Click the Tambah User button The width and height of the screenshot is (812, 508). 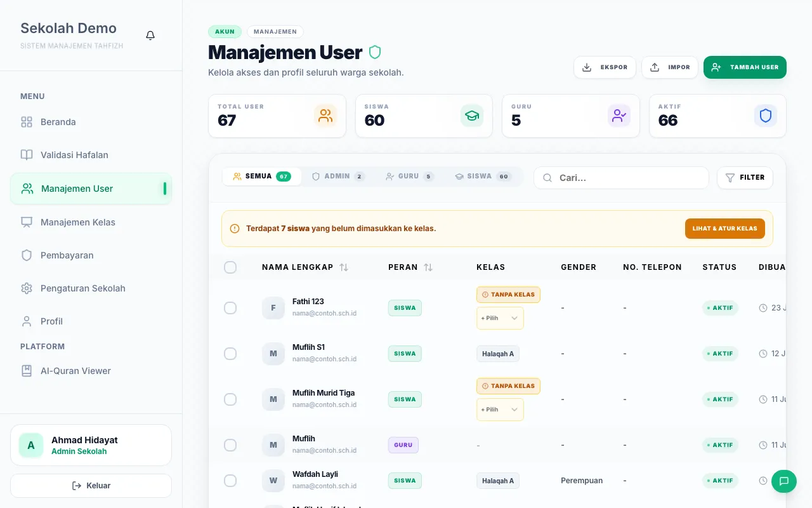(x=745, y=67)
